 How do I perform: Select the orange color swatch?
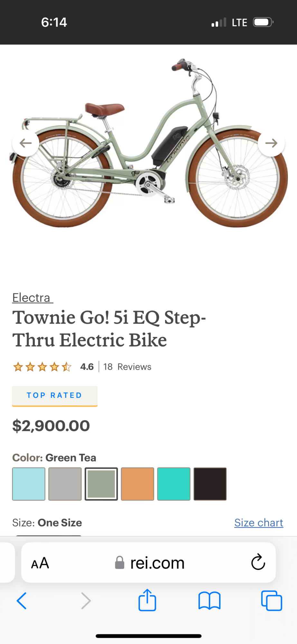(x=137, y=484)
